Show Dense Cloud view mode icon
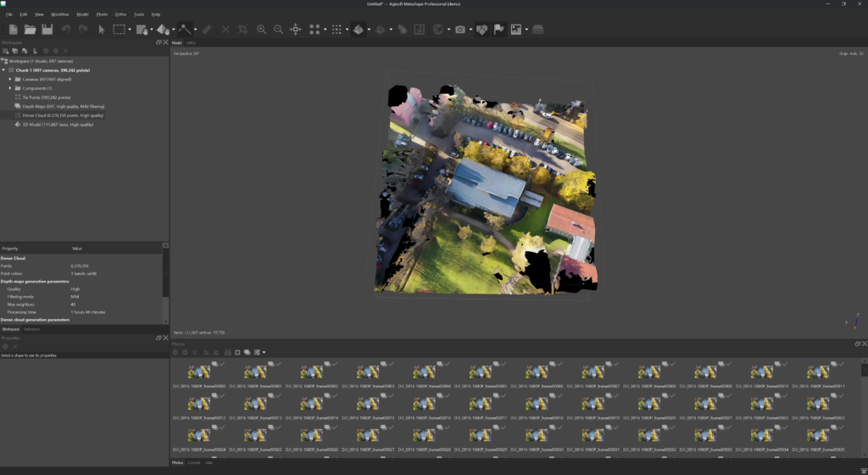 (x=337, y=30)
